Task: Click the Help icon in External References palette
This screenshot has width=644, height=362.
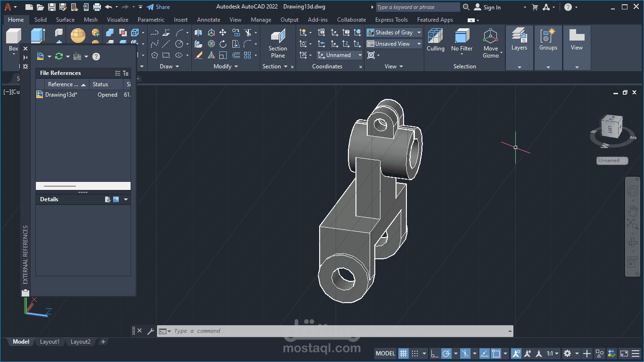Action: coord(96,57)
